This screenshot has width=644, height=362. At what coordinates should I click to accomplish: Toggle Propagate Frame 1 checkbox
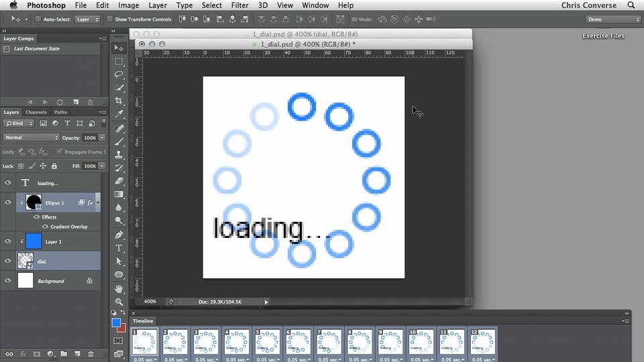pos(59,152)
